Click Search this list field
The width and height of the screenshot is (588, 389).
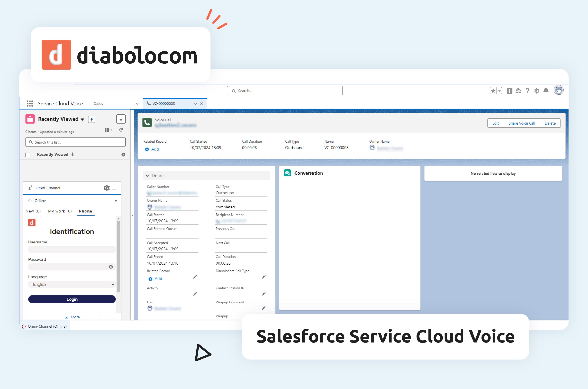(75, 142)
